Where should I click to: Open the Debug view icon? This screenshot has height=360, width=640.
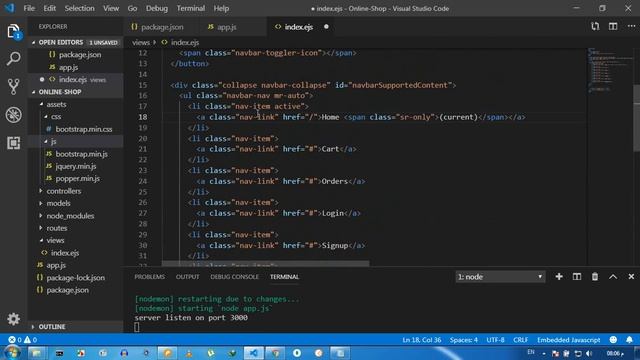pyautogui.click(x=13, y=115)
